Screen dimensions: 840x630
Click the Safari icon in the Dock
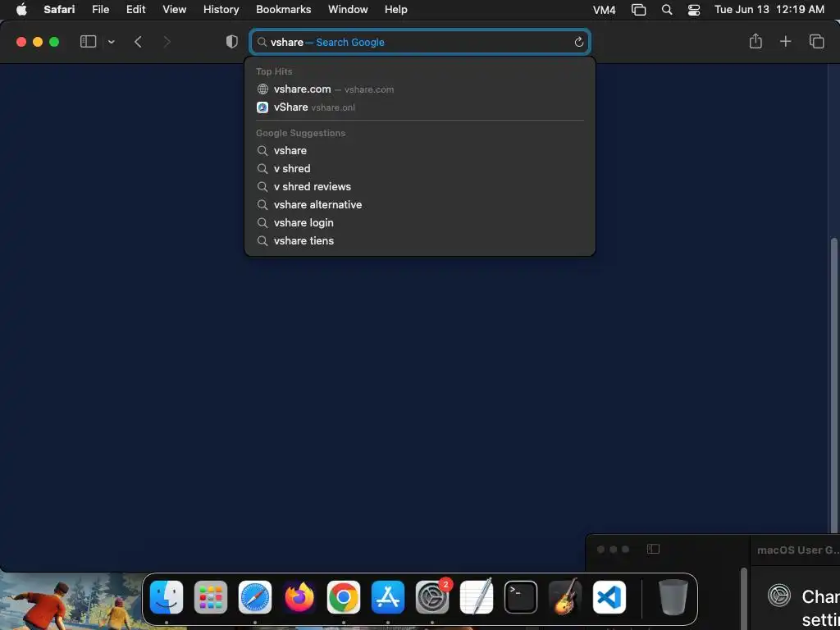pos(255,597)
